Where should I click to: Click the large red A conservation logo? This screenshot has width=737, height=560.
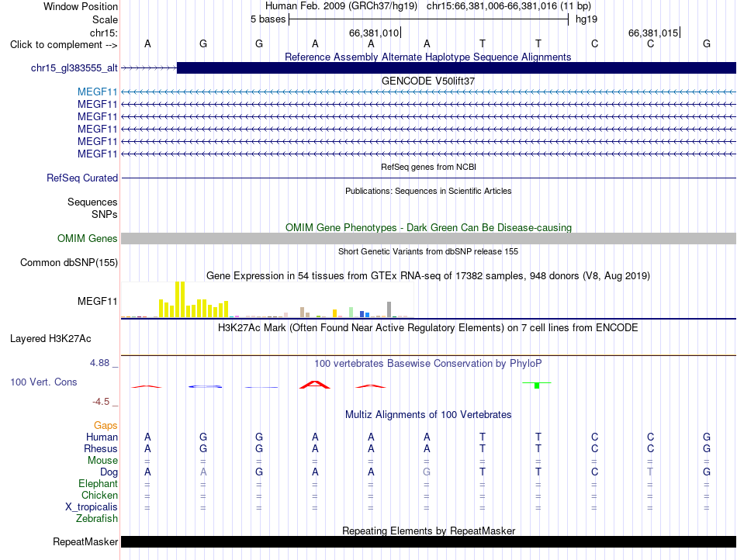(315, 385)
